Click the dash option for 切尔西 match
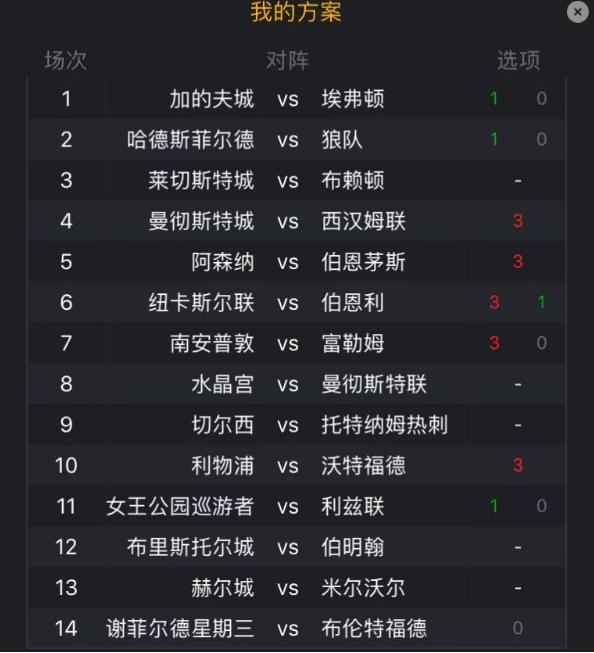The image size is (594, 653). click(518, 425)
